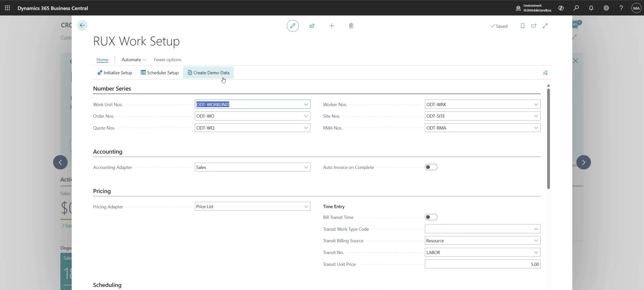Go to next record with right arrow
This screenshot has height=290, width=644.
tap(583, 162)
